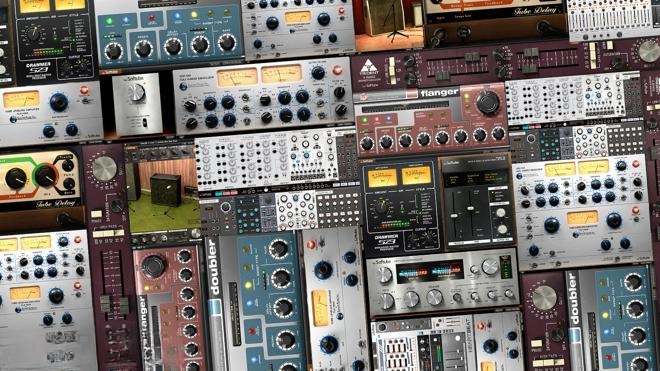Click the large silver knob on the maroon strip beside the amp room
The width and height of the screenshot is (660, 371).
point(104,169)
